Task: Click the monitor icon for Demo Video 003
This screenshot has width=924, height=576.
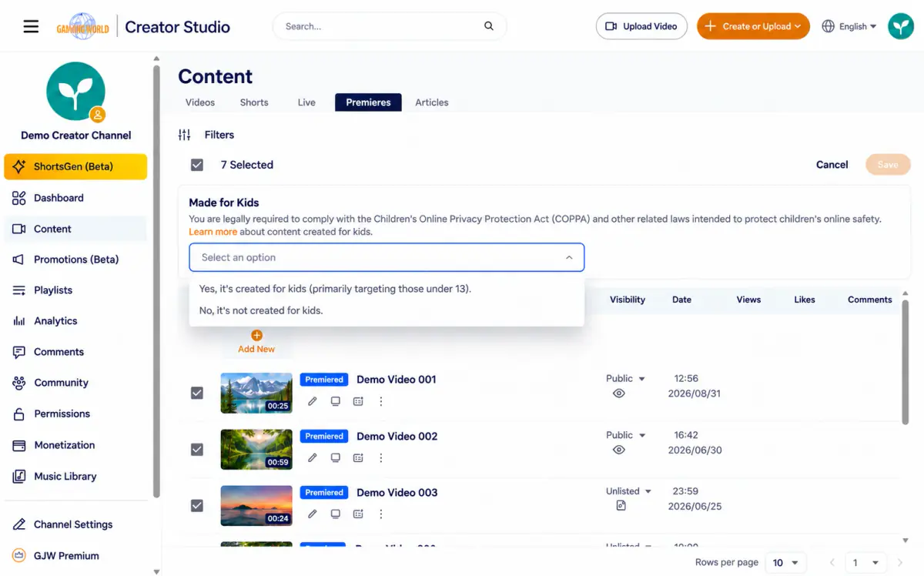Action: point(335,514)
